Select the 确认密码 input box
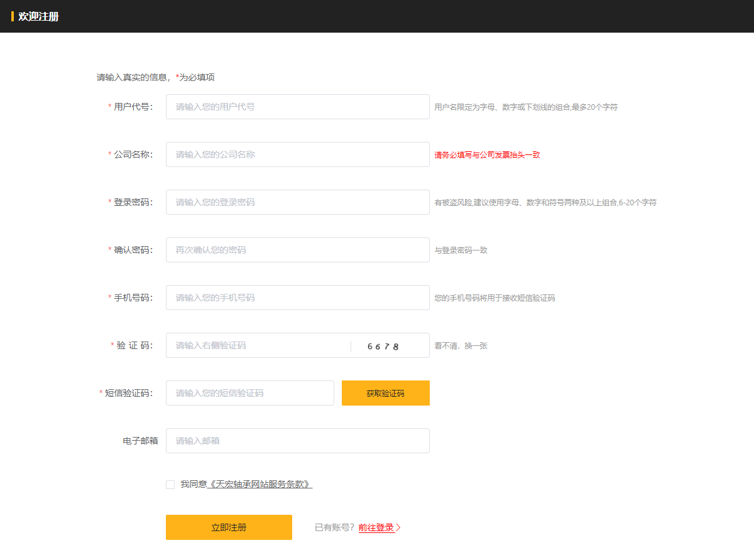The image size is (754, 560). tap(297, 250)
